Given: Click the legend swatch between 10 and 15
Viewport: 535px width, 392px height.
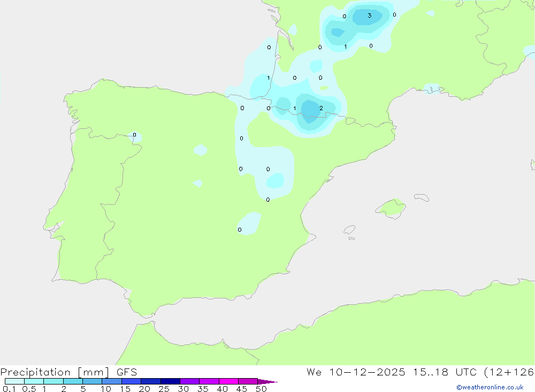Looking at the screenshot, I should tap(112, 381).
